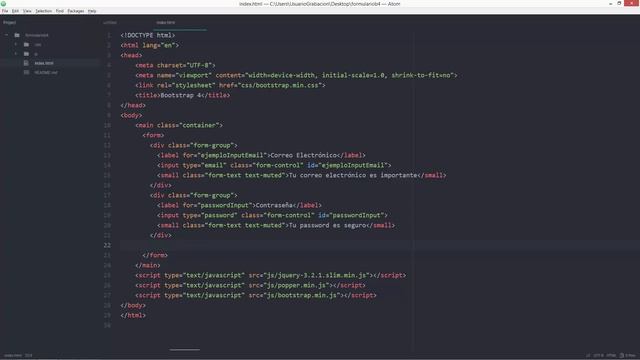Click the closing </form> tag
Screen dimensions: 640x360
pos(155,256)
